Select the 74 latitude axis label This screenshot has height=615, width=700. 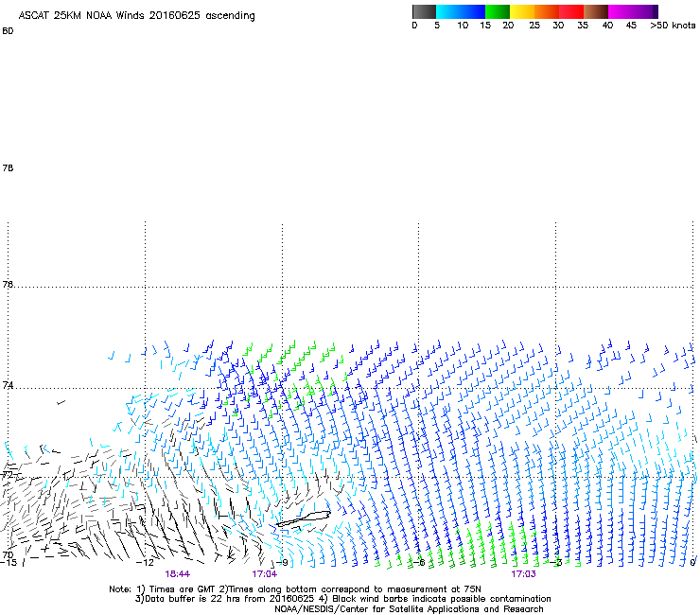coord(8,385)
